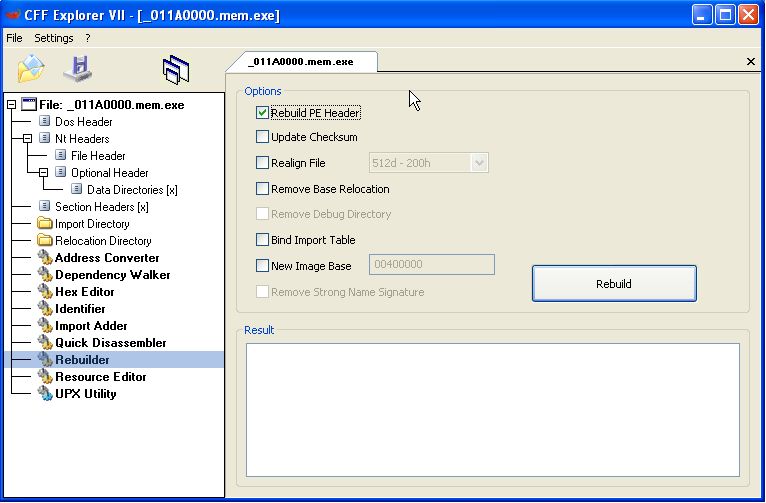Enable Update Checksum checkbox

pyautogui.click(x=262, y=137)
